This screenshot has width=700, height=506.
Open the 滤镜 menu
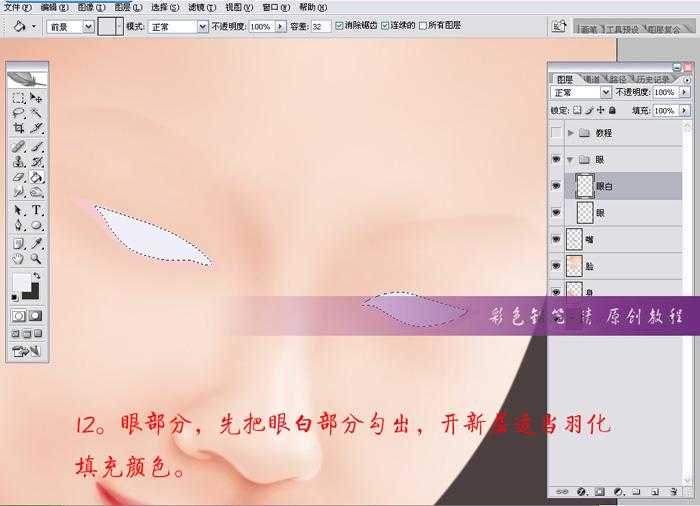click(197, 7)
